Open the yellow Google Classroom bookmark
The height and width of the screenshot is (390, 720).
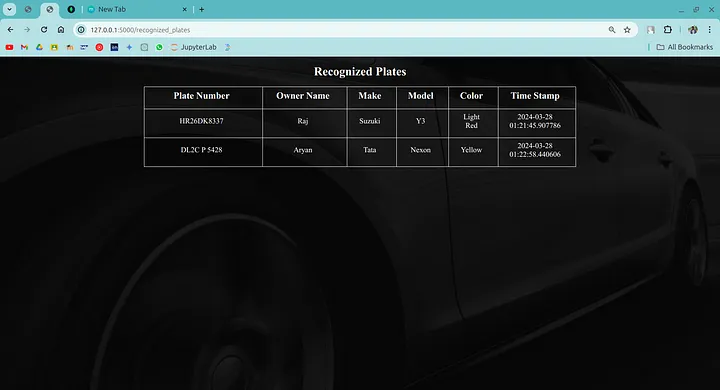54,47
